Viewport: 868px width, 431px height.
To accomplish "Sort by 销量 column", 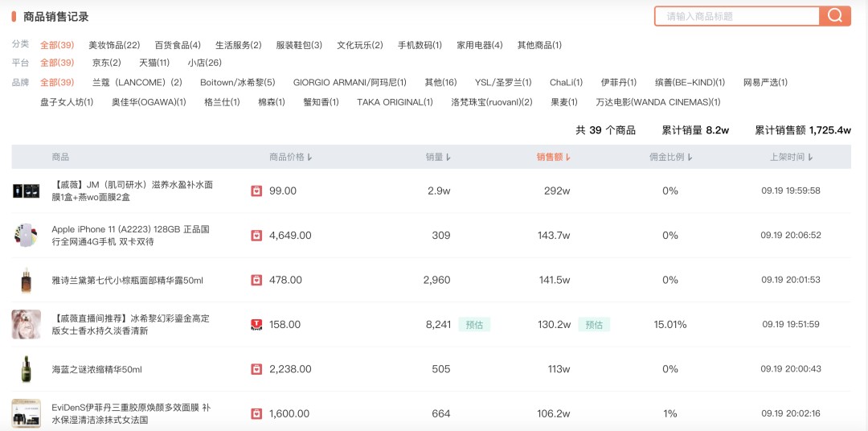I will [439, 157].
